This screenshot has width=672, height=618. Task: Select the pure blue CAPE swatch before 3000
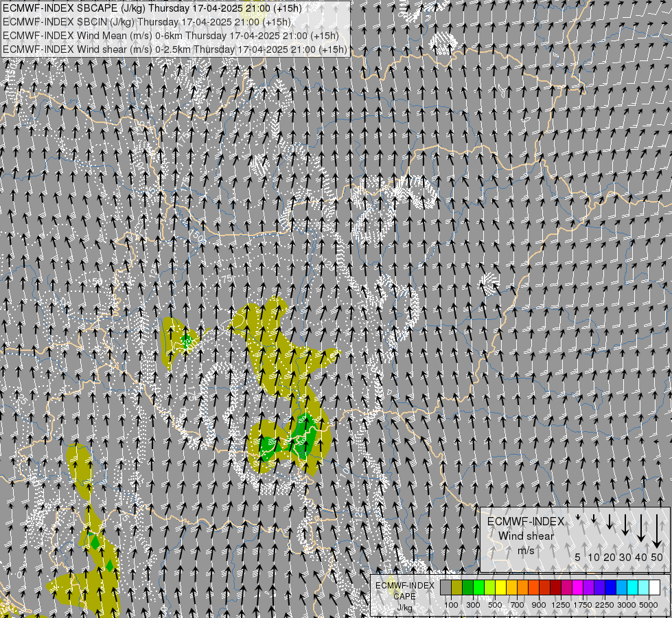point(611,588)
